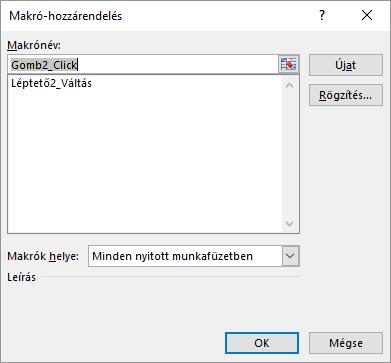Click the Makrók helye label
The height and width of the screenshot is (363, 391).
[43, 256]
